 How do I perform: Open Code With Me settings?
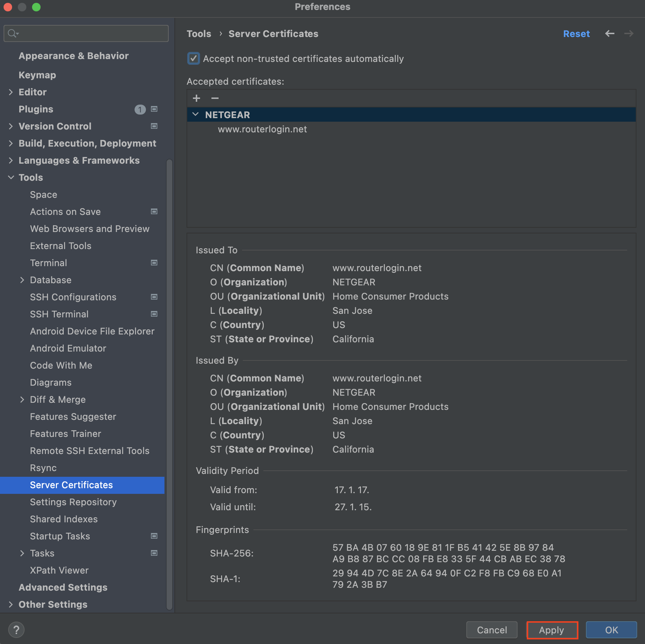[61, 365]
